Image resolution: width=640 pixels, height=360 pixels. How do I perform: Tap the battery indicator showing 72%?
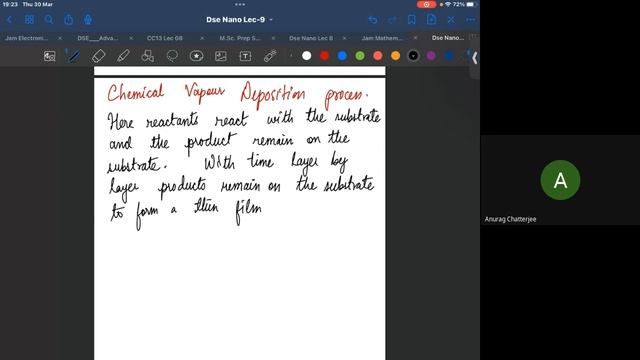465,4
